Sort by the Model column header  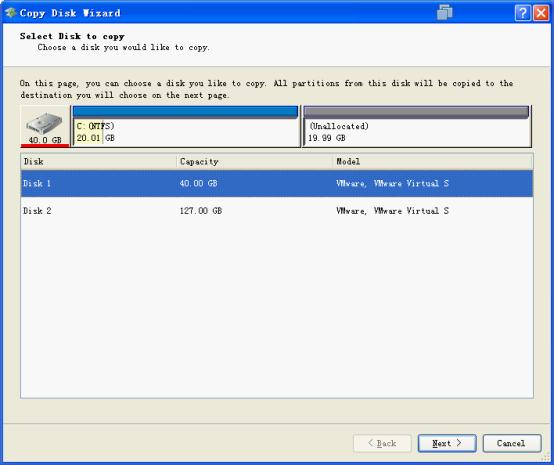[x=433, y=161]
